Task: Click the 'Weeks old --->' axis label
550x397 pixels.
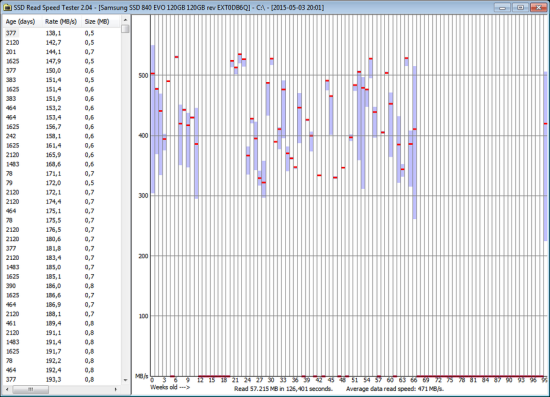Action: [170, 388]
